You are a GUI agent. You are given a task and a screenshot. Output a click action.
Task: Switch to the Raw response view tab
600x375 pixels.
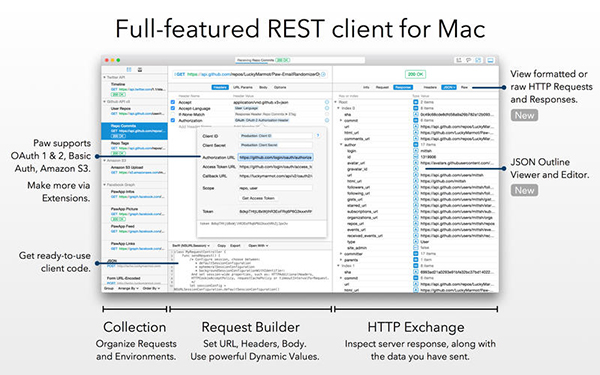click(464, 87)
